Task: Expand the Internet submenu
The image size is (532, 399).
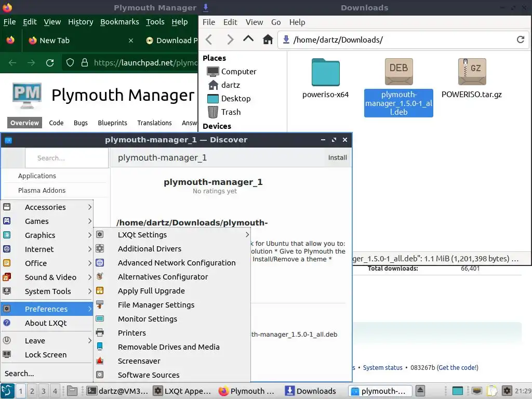Action: tap(47, 249)
